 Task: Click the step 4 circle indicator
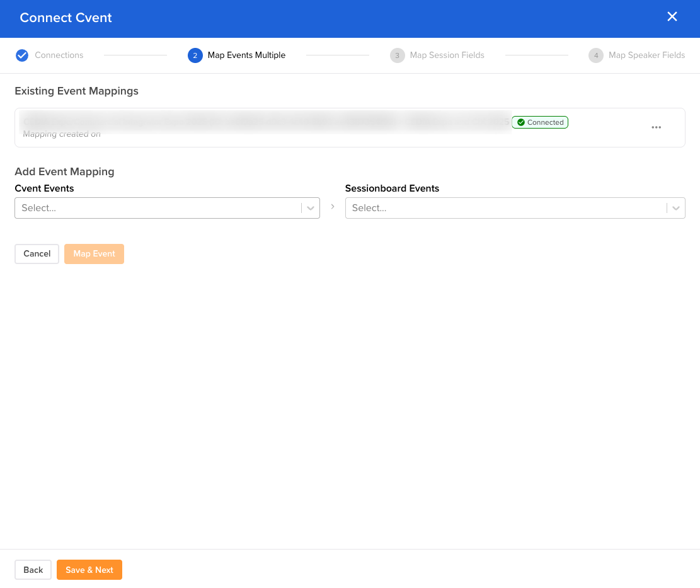tap(596, 55)
